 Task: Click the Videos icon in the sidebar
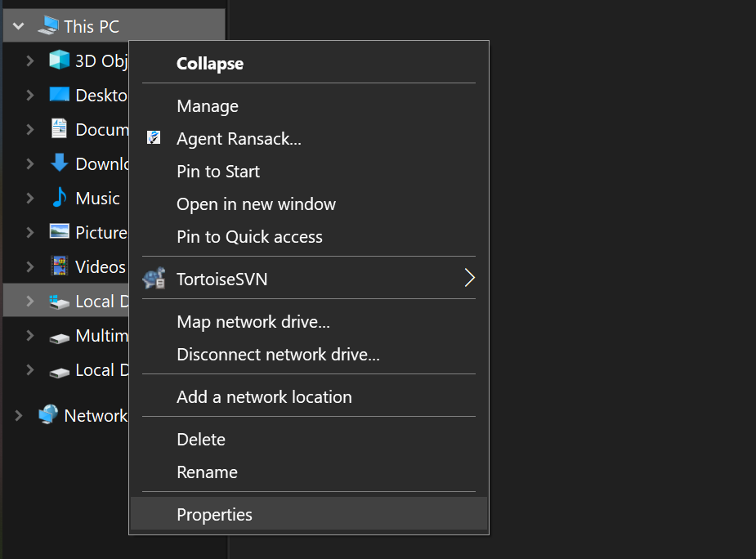click(58, 266)
